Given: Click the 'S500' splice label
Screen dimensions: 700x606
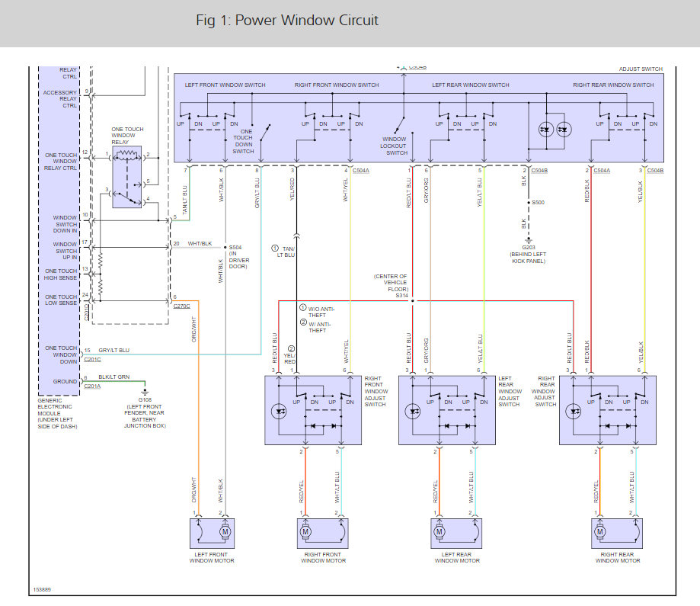Looking at the screenshot, I should [538, 203].
